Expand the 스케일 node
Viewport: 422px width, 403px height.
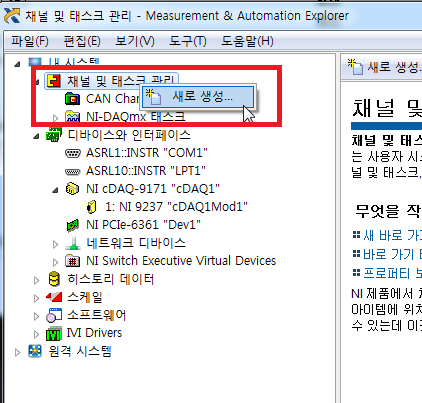tap(36, 298)
